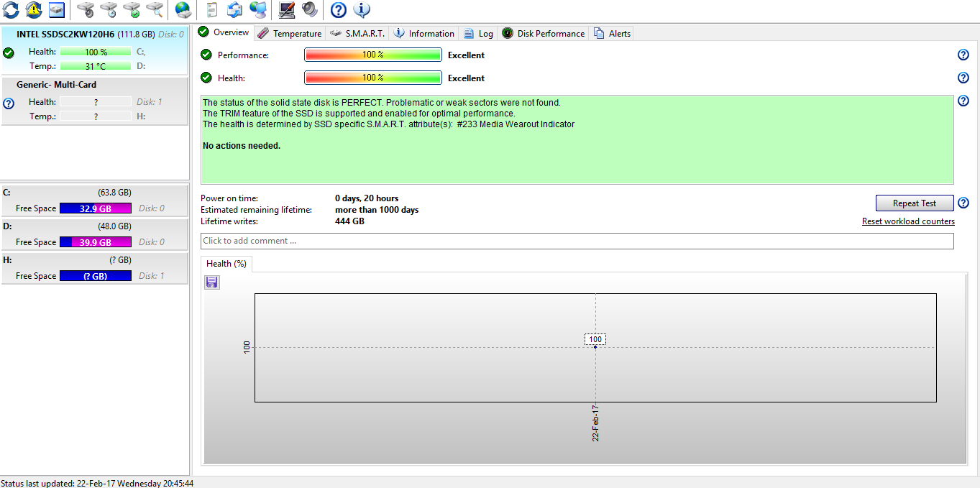The height and width of the screenshot is (488, 980).
Task: Click the Overview Health 100% gradient bar
Action: tap(372, 78)
